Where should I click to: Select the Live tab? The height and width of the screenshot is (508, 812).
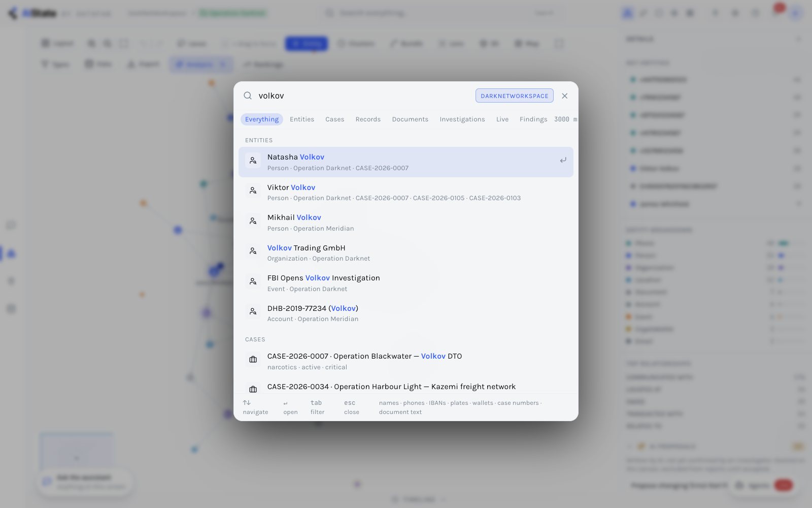click(502, 119)
